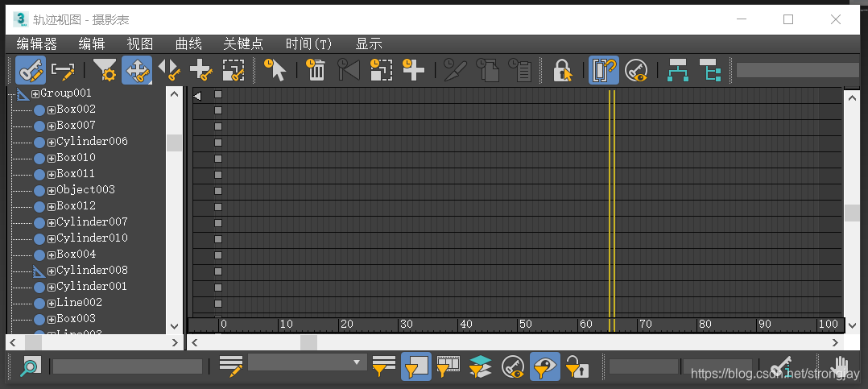
Task: Toggle Filter Unlocked Attributes padlock funnel
Action: tap(577, 366)
